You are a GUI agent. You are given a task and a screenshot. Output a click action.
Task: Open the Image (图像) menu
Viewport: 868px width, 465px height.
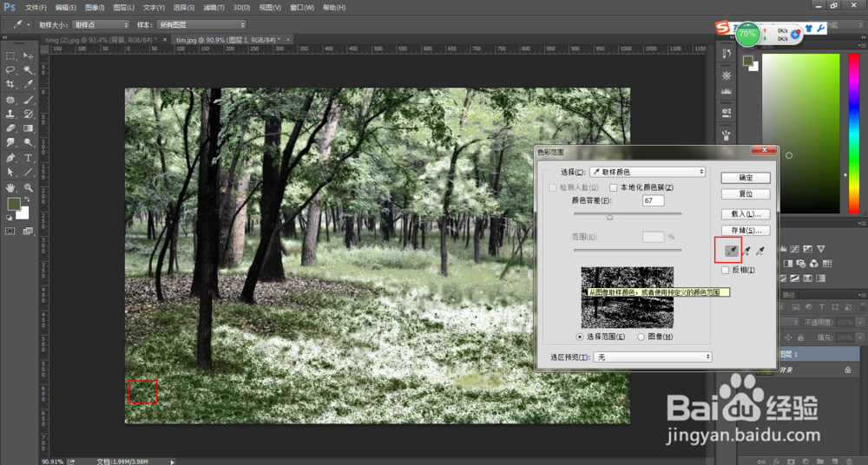pos(95,8)
